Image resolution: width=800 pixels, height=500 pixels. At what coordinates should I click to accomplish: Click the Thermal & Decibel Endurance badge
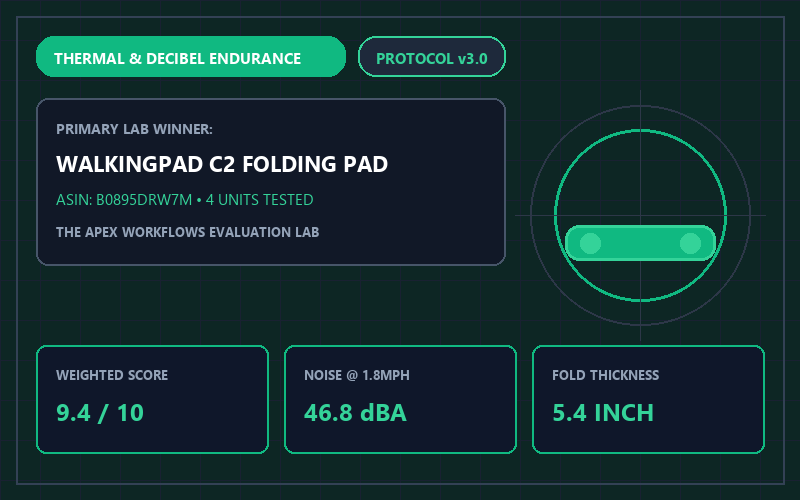191,57
